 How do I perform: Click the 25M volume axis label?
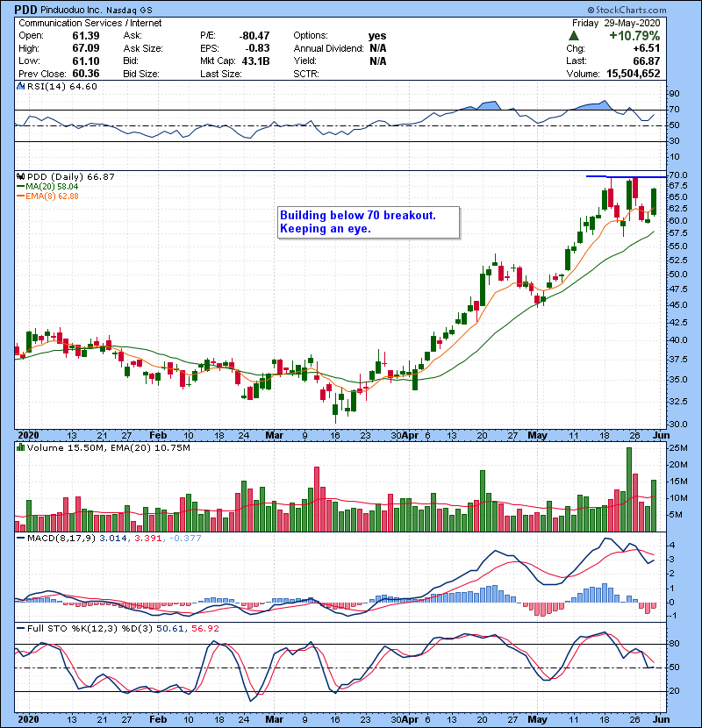coord(677,447)
